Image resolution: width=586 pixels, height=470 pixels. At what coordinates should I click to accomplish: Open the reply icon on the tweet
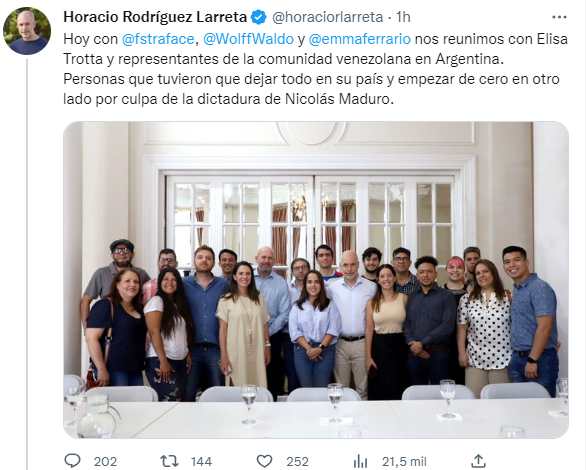coord(72,461)
